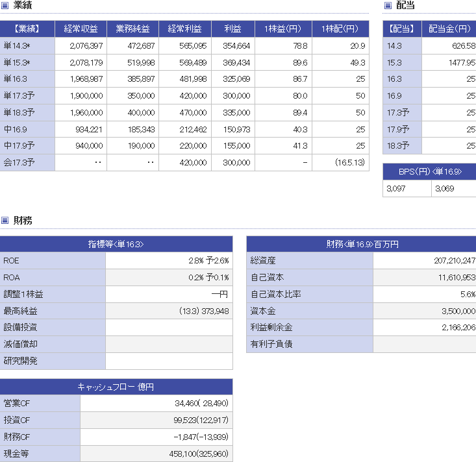The height and width of the screenshot is (462, 476).
Task: Click the 会17.3予 row label
Action: pos(27,163)
